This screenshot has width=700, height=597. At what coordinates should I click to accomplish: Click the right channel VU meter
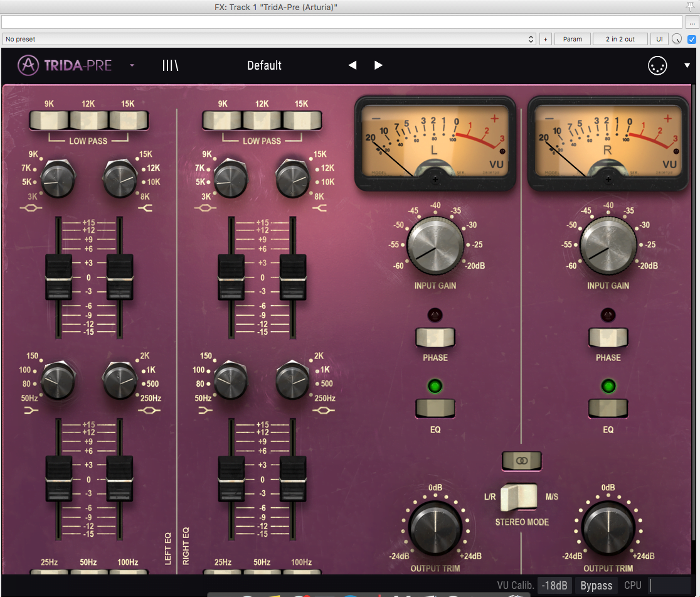pyautogui.click(x=608, y=143)
